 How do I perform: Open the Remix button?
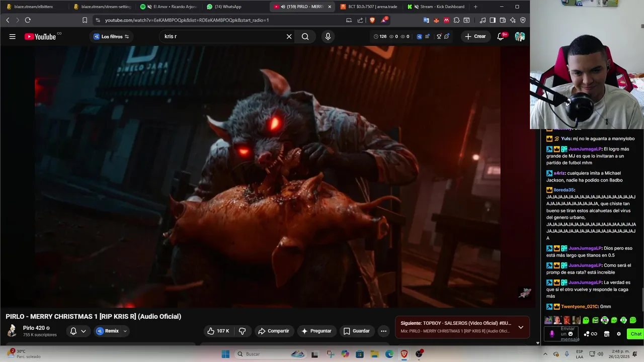point(107,331)
